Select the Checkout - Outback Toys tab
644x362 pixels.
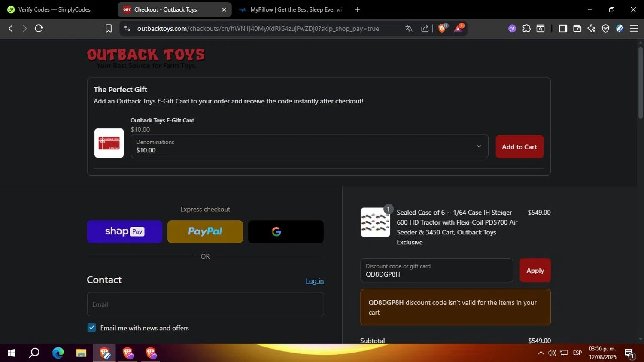(165, 9)
